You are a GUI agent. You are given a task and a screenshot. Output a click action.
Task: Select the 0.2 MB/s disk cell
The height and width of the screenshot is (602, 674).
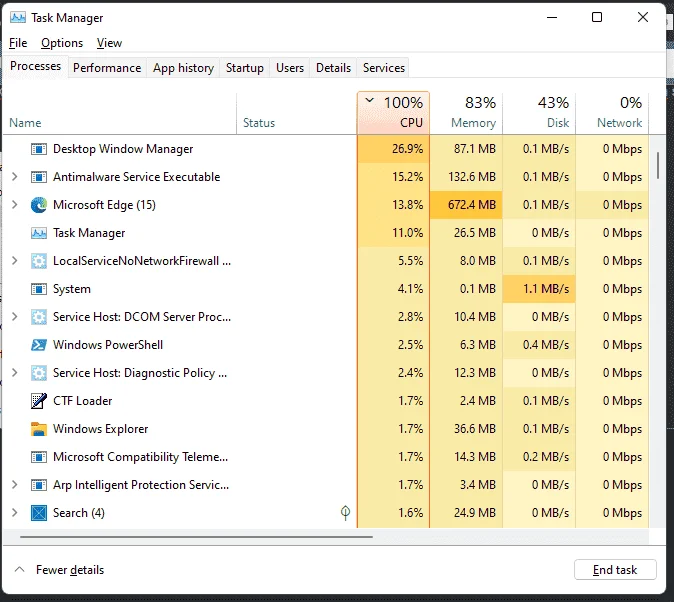point(539,457)
